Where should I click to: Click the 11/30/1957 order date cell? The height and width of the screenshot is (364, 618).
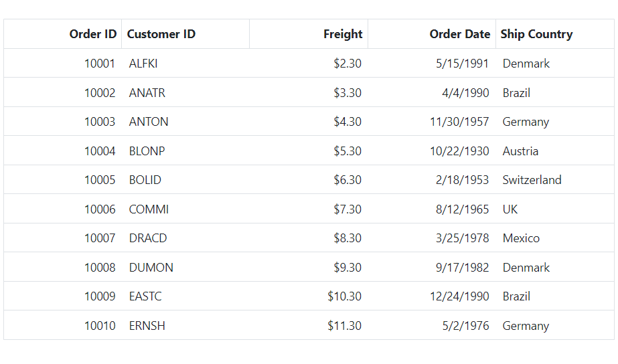[x=432, y=122]
